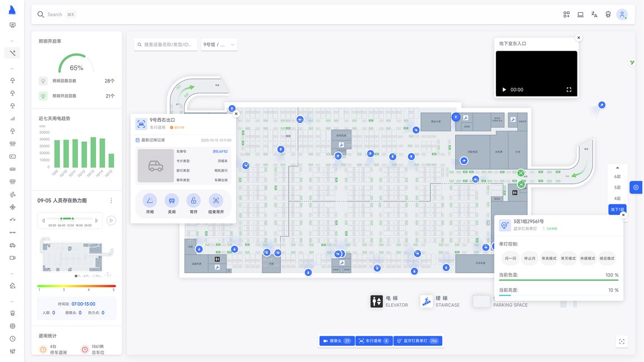Open the 9号馆 building dropdown

(x=219, y=45)
